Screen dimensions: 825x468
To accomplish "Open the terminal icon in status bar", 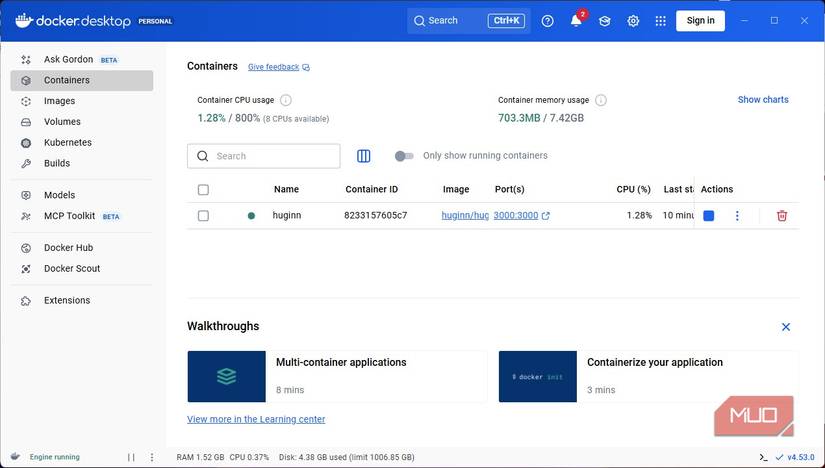I will click(x=763, y=457).
